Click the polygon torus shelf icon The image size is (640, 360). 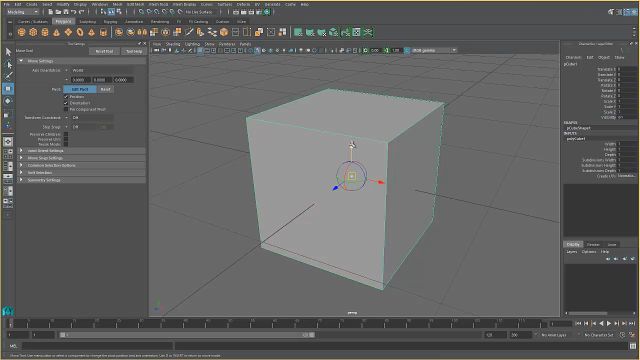tap(80, 32)
